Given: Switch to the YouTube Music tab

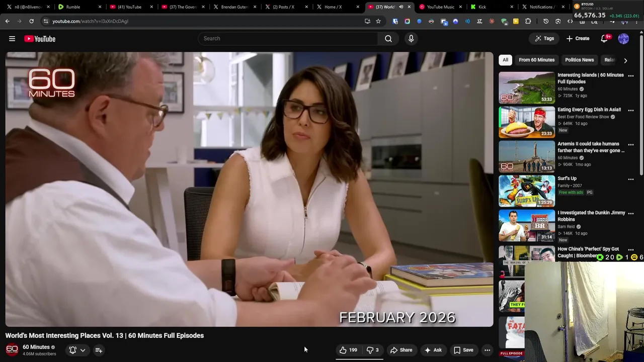Looking at the screenshot, I should point(441,7).
